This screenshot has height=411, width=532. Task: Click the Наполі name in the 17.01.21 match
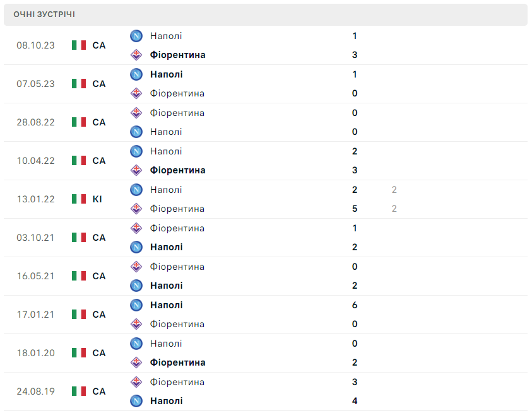[x=166, y=305]
